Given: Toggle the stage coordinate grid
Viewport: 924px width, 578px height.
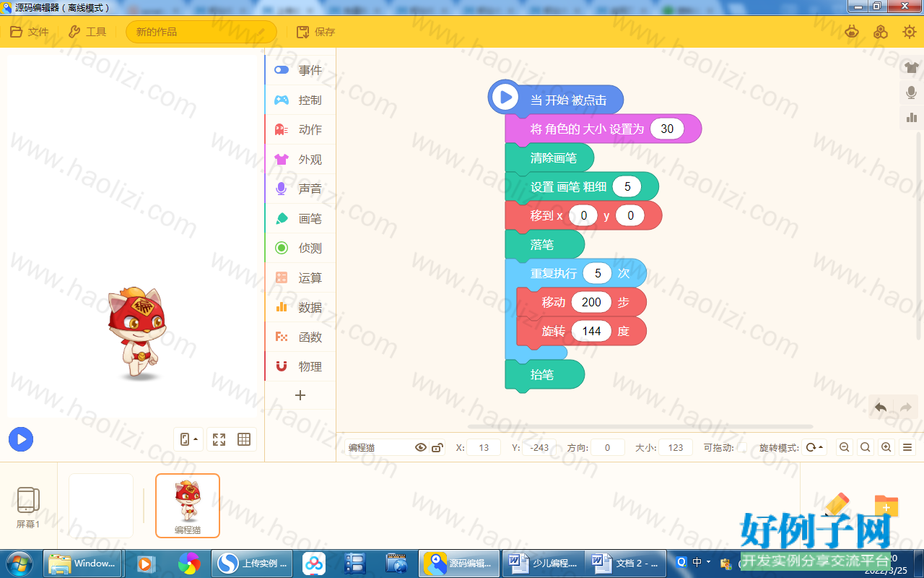Looking at the screenshot, I should 244,439.
